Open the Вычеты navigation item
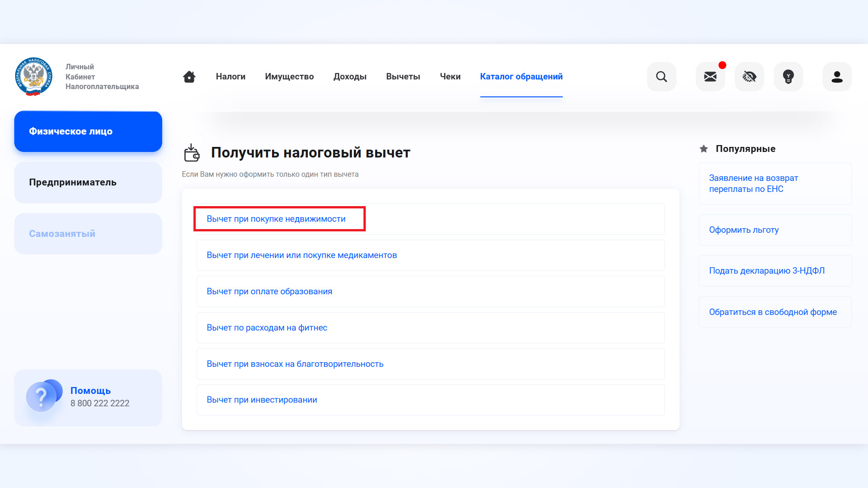 403,77
